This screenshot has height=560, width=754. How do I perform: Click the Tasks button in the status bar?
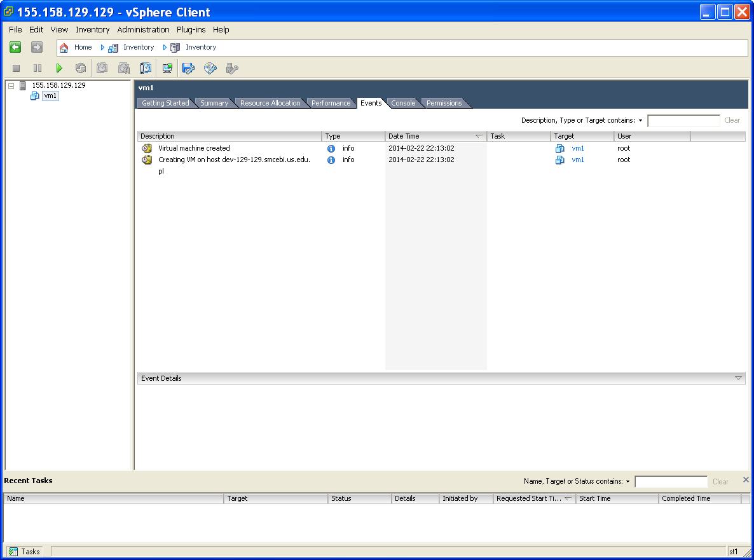(24, 552)
